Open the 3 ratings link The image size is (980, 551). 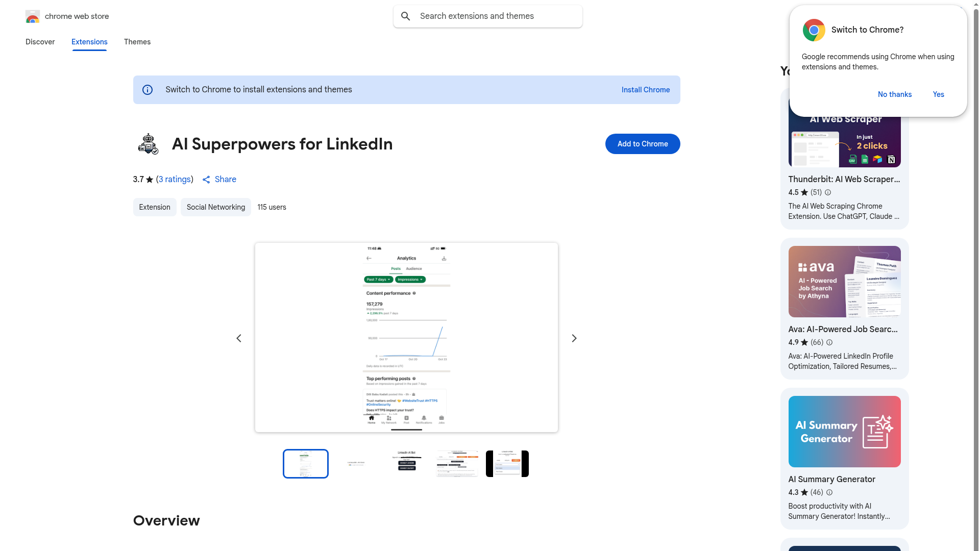coord(175,180)
